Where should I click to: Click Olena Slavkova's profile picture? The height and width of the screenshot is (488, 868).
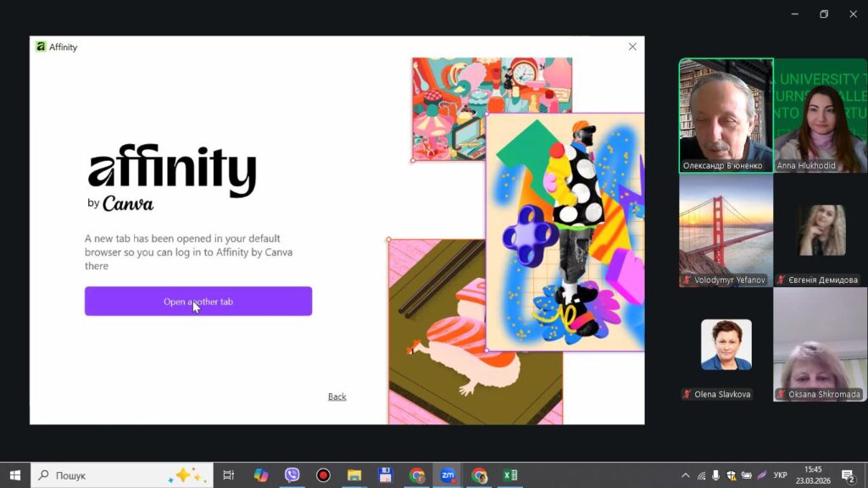tap(726, 344)
